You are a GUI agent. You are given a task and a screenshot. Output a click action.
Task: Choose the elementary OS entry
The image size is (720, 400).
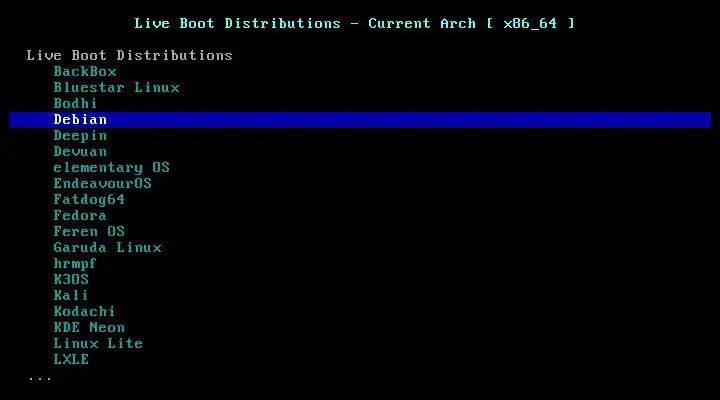click(112, 168)
